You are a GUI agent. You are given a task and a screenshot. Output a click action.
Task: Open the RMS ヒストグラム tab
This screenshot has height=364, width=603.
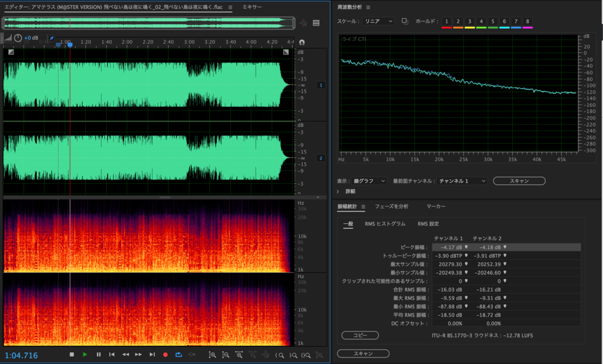click(385, 224)
